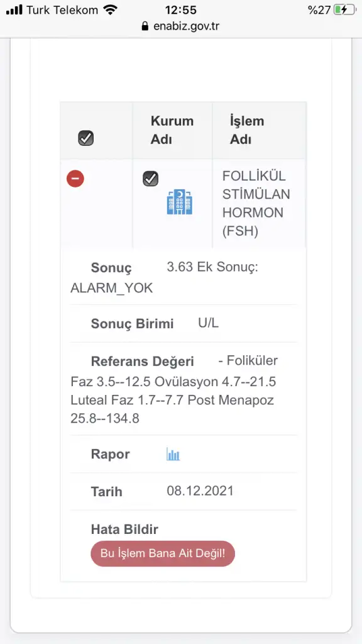Viewport: 362px width, 644px height.
Task: Click the Sonuç value 3.63 text
Action: (x=180, y=267)
